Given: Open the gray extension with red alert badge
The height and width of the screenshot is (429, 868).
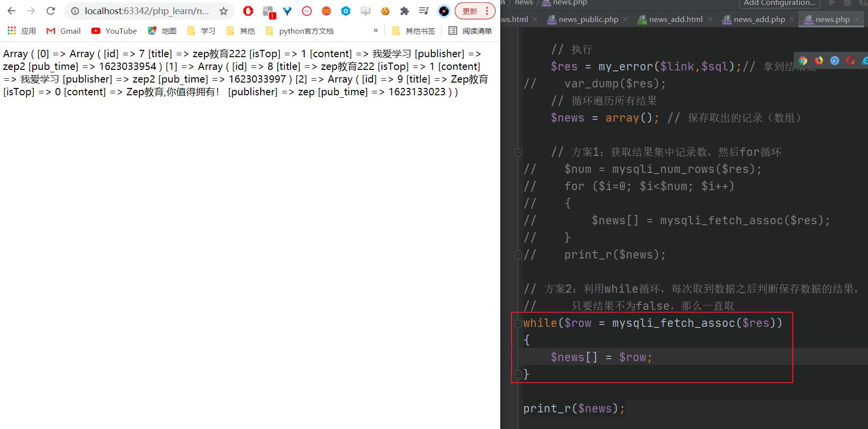Looking at the screenshot, I should [x=268, y=11].
